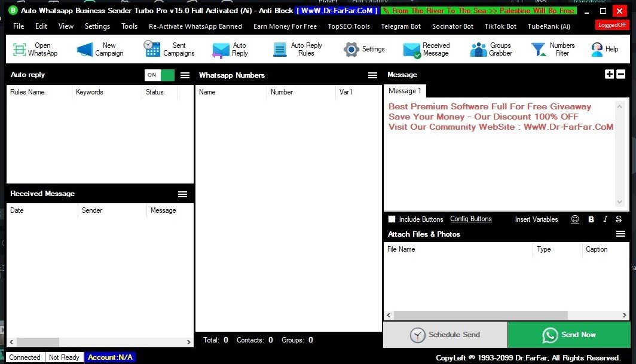Open the View menu
The width and height of the screenshot is (636, 364).
click(66, 26)
